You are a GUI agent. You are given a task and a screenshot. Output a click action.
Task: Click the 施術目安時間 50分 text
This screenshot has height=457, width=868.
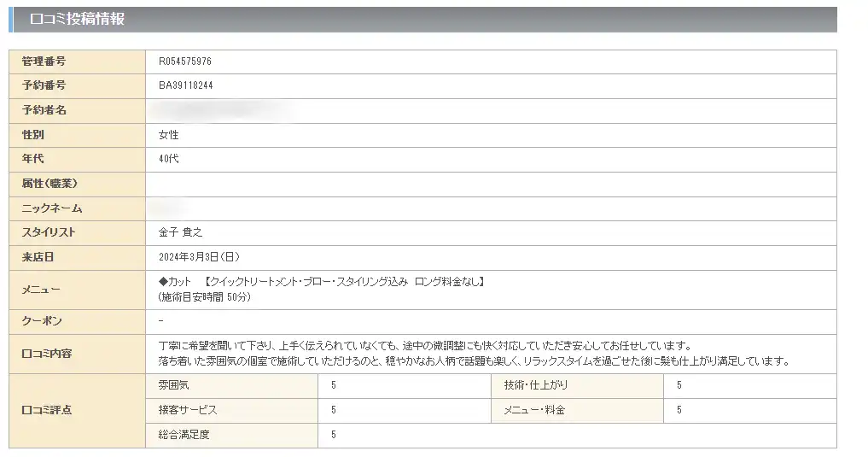pyautogui.click(x=205, y=297)
